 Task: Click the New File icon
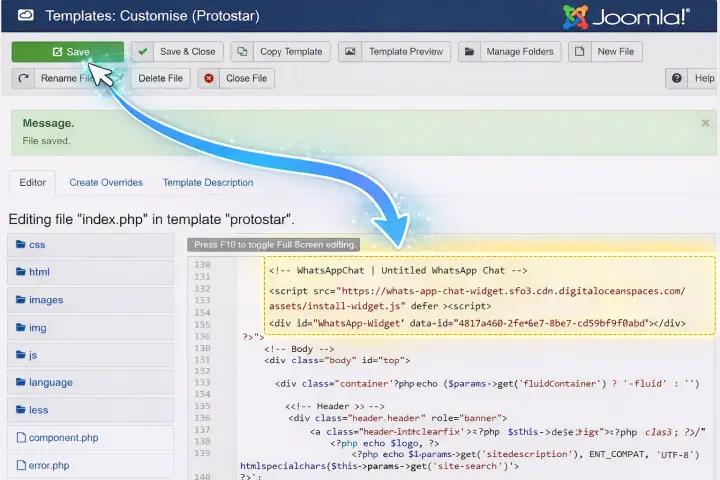point(581,52)
